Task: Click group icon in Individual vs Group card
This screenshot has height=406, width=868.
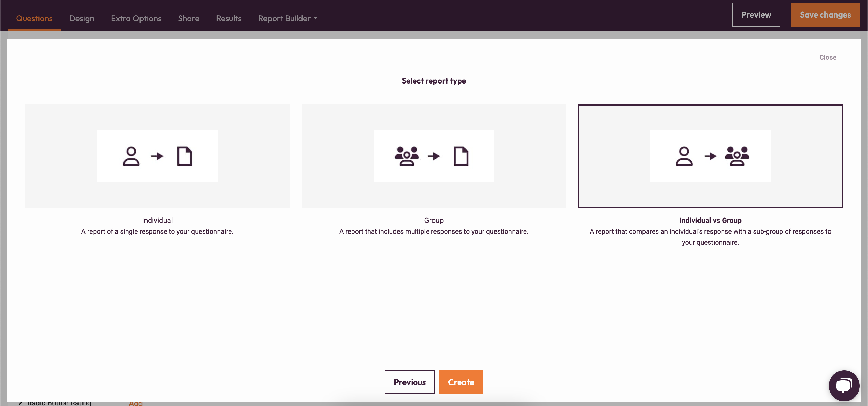Action: click(737, 156)
